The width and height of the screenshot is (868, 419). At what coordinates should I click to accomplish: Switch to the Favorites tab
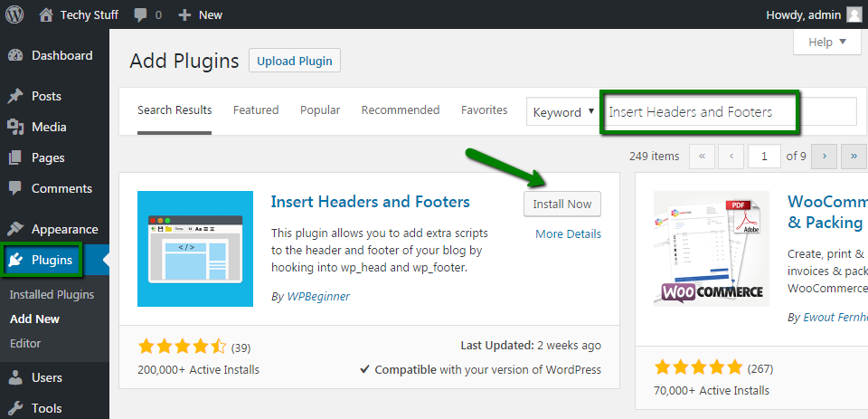485,110
